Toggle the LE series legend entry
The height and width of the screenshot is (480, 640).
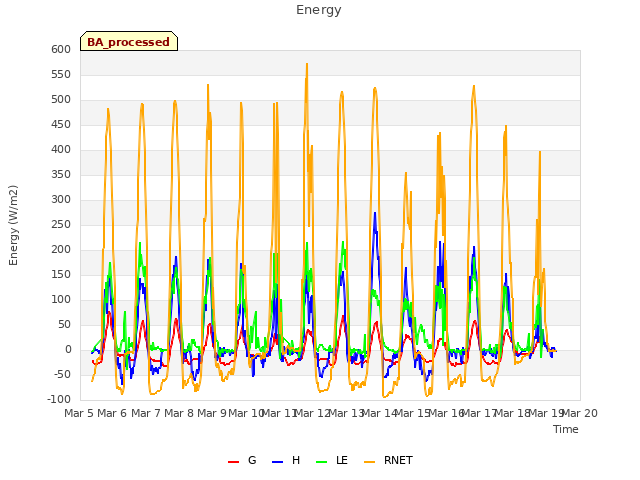(332, 460)
